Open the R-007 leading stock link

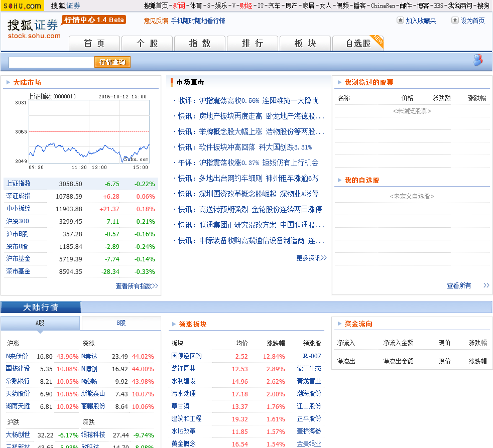point(312,356)
